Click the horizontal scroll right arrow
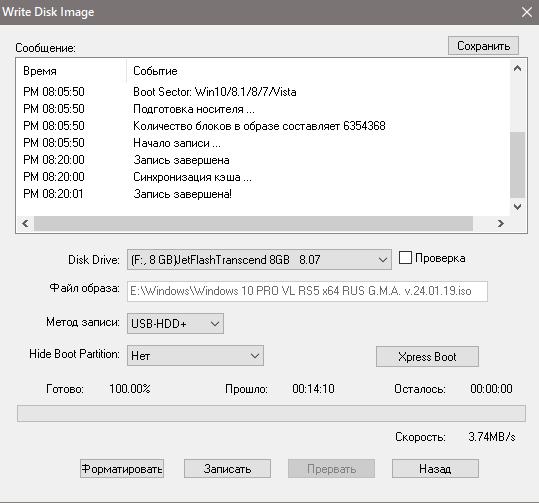This screenshot has height=503, width=539. point(500,223)
